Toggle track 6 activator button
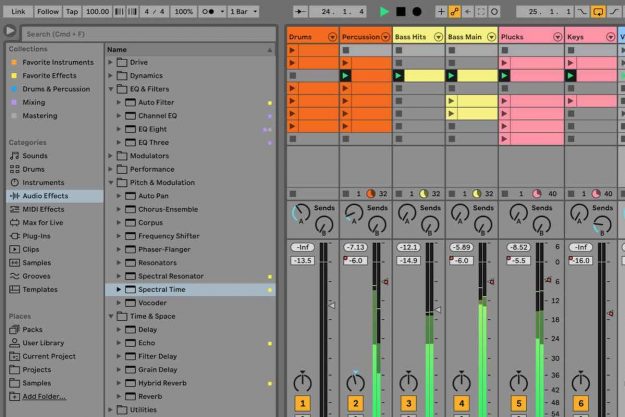625x417 pixels. 581,403
